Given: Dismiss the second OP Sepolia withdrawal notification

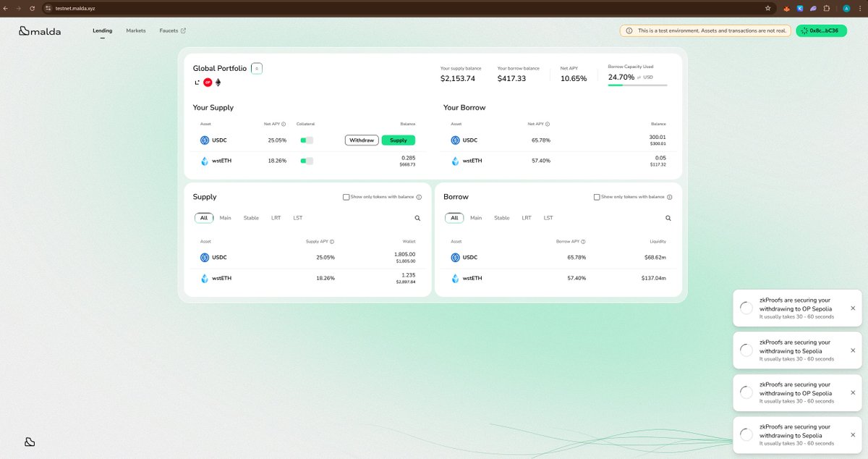Looking at the screenshot, I should (853, 392).
